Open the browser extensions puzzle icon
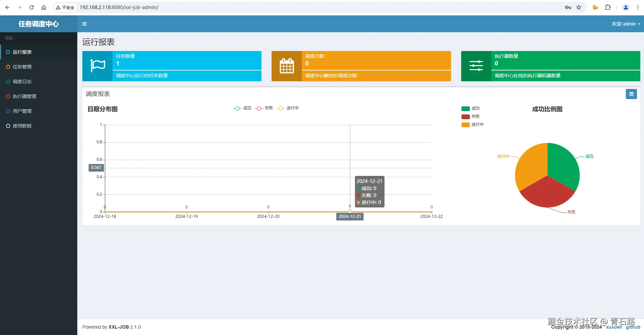 pyautogui.click(x=608, y=7)
